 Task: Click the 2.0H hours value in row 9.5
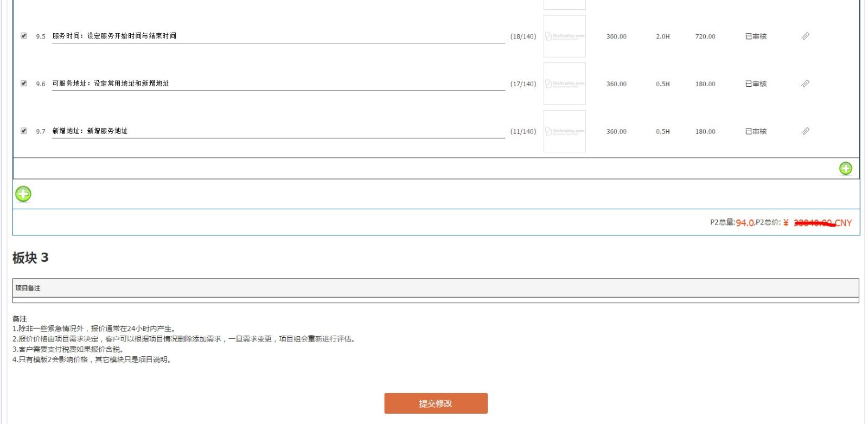tap(662, 37)
